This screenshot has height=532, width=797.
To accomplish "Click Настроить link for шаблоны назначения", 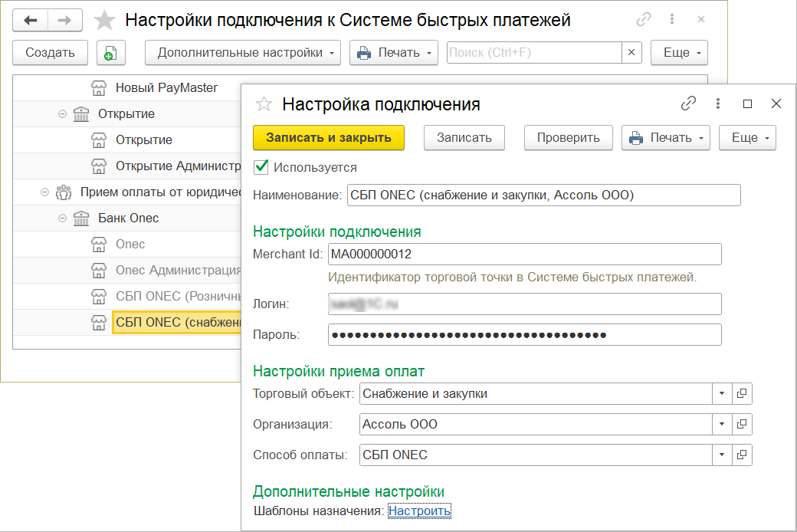I will [419, 511].
